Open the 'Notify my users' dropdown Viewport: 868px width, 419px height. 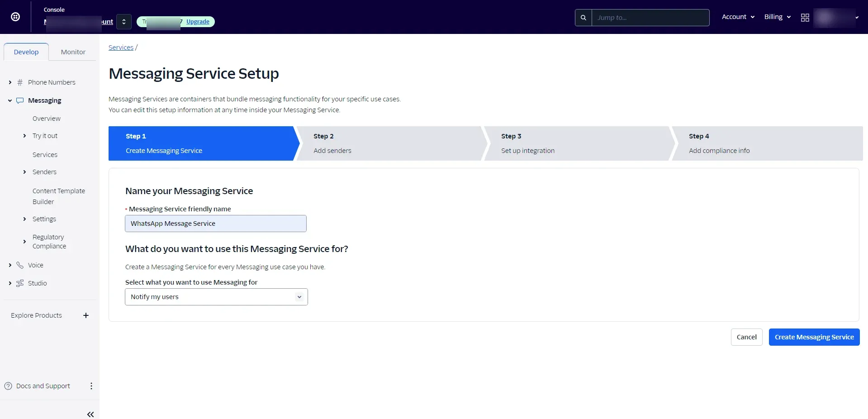coord(216,297)
